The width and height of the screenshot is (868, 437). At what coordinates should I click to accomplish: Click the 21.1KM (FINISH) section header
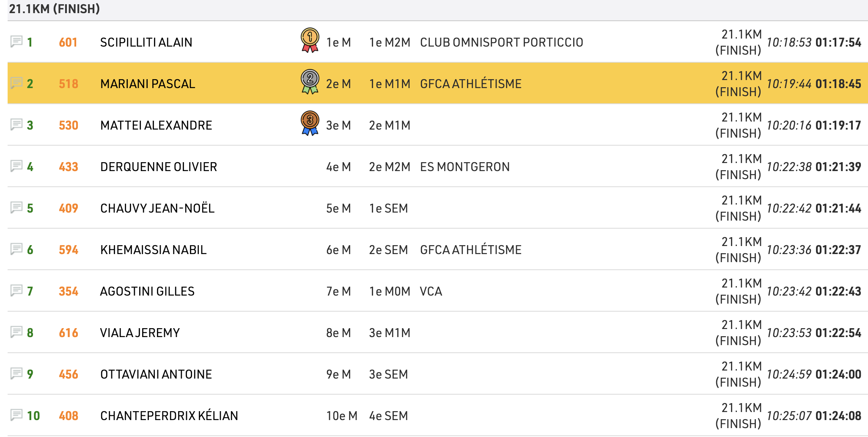55,9
